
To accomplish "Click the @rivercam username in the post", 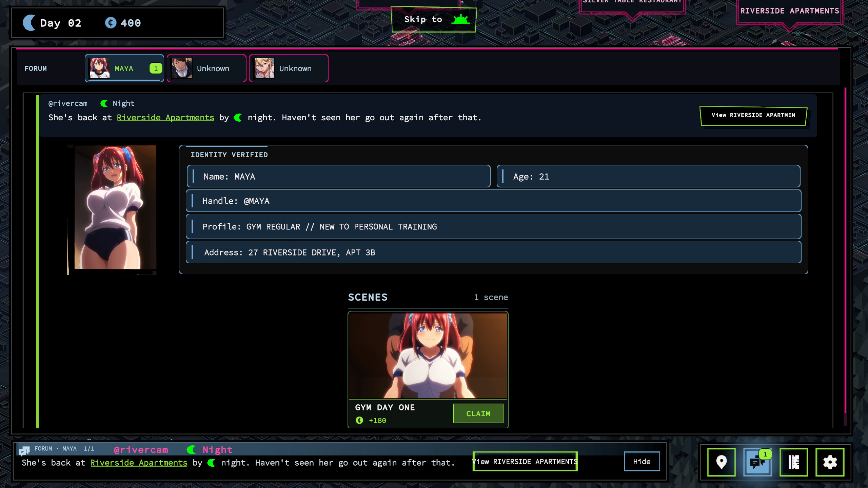I will pos(68,103).
